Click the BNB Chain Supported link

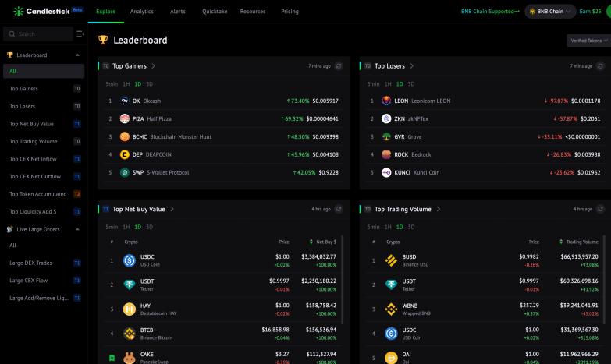[490, 11]
